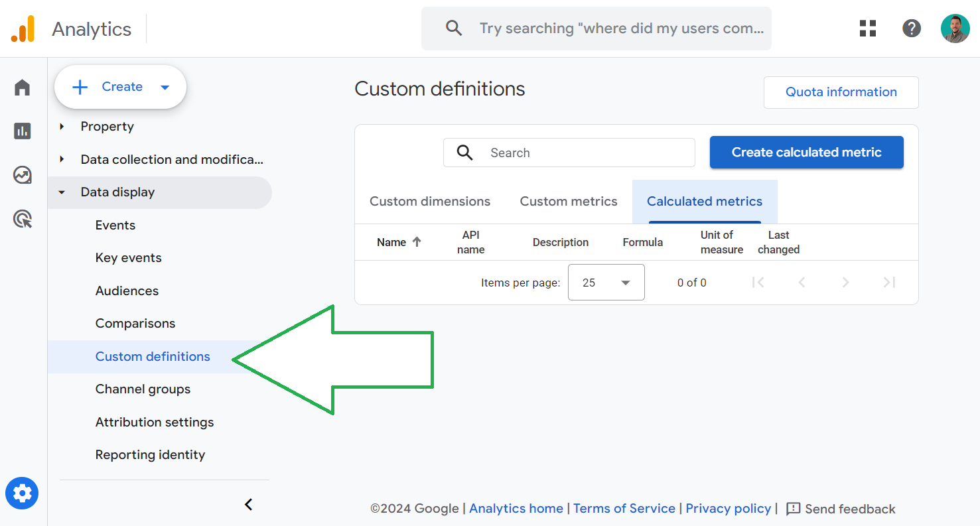980x526 pixels.
Task: Open the Items per page dropdown
Action: point(606,283)
